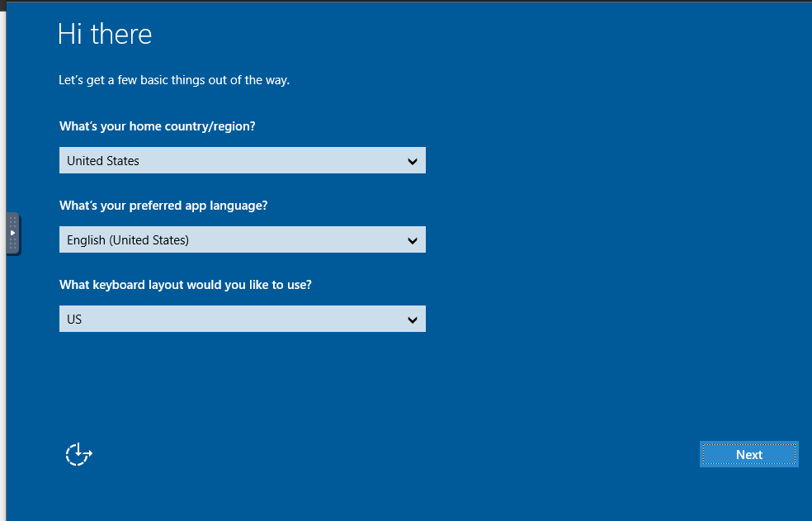
Task: Open the preferred app language dropdown
Action: click(243, 239)
